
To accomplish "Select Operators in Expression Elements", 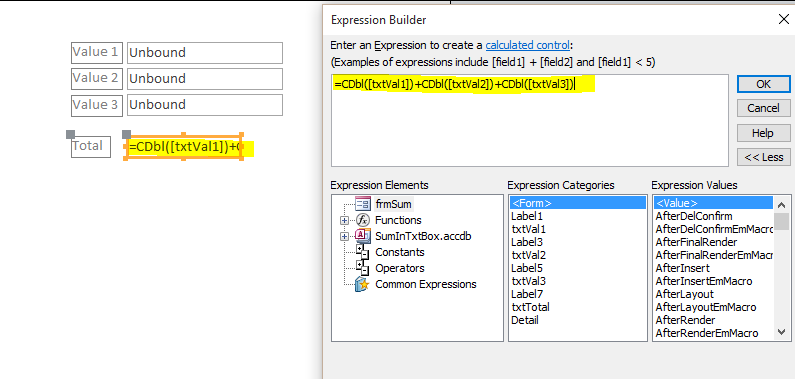I will pyautogui.click(x=400, y=269).
